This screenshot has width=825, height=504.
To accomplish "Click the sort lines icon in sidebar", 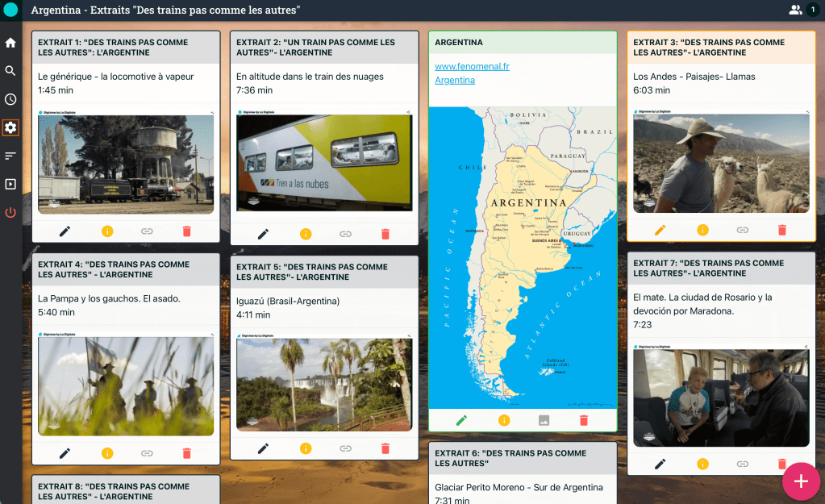I will coord(10,156).
